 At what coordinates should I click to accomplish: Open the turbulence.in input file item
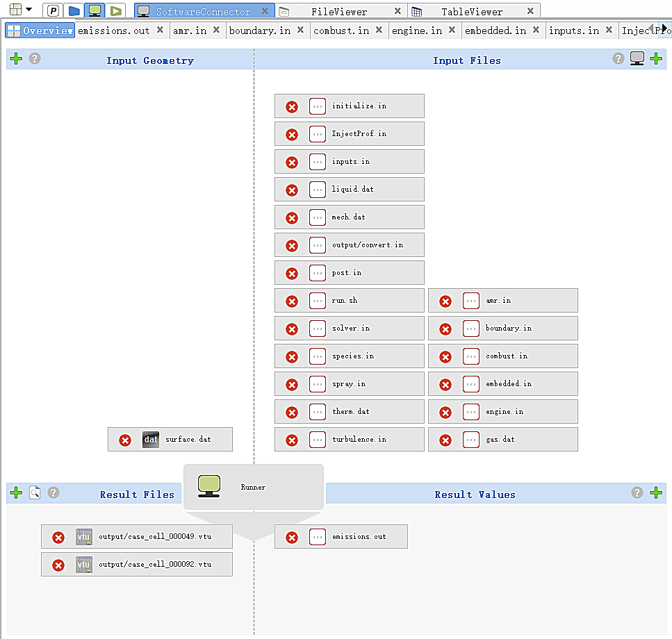pyautogui.click(x=359, y=440)
